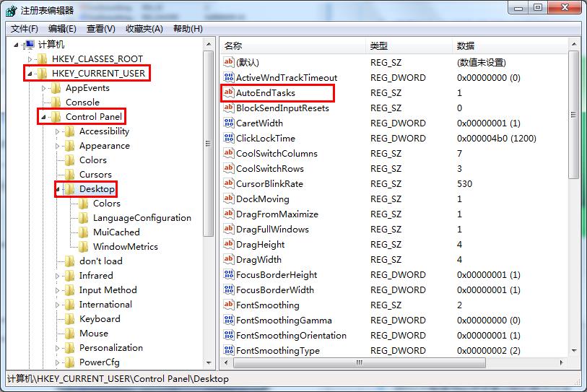Expand the HKEY_CLASSES_ROOT tree node

pyautogui.click(x=30, y=59)
